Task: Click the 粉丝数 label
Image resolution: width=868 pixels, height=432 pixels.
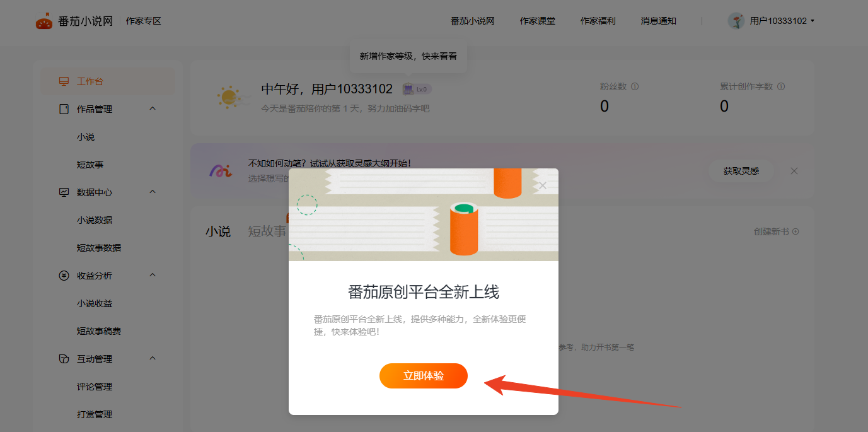Action: tap(613, 86)
